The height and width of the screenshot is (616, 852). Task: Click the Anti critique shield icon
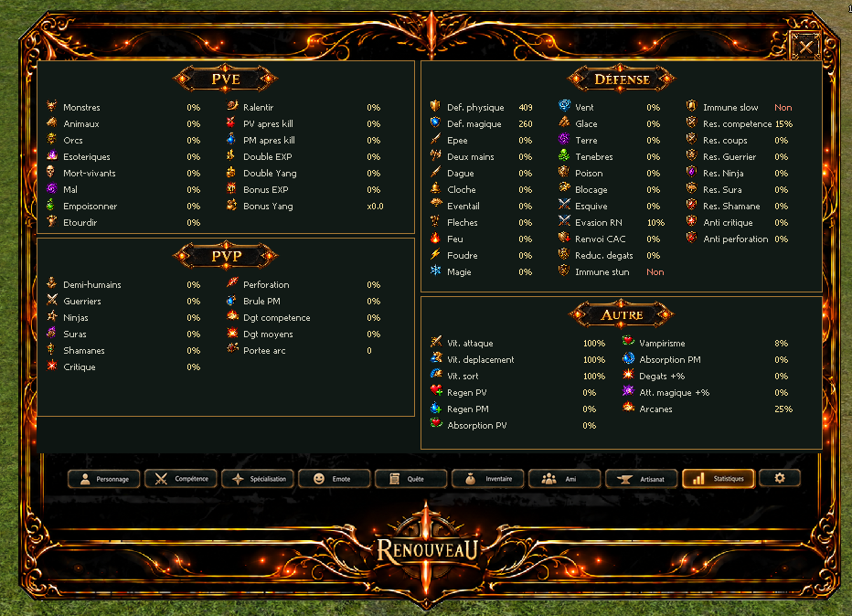(692, 221)
